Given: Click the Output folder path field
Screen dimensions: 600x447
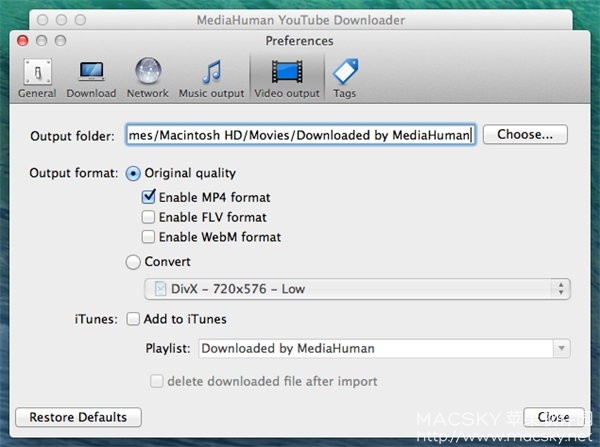Looking at the screenshot, I should [301, 135].
